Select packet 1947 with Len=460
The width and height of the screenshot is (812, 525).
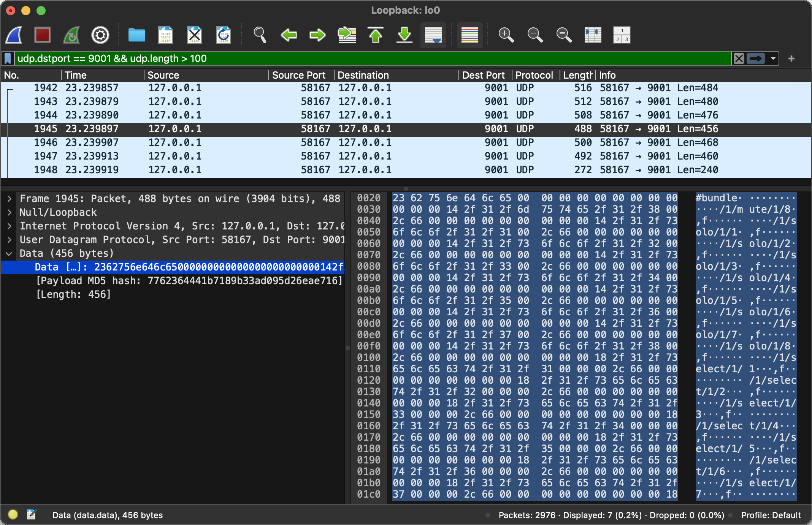pyautogui.click(x=406, y=156)
